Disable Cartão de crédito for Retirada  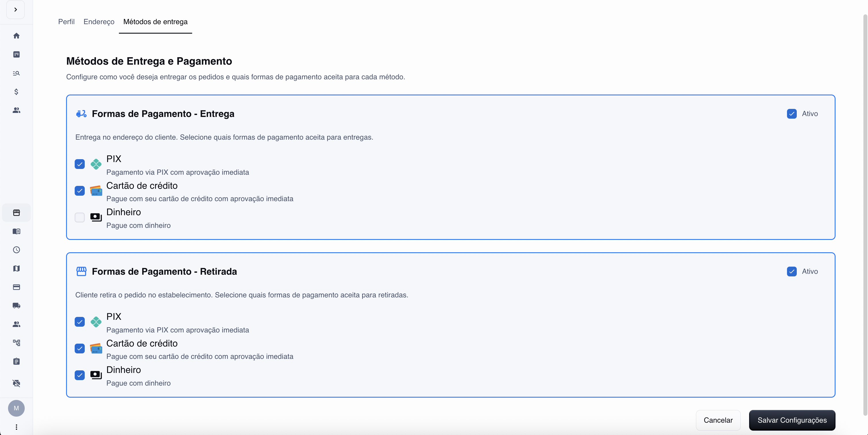click(x=80, y=349)
